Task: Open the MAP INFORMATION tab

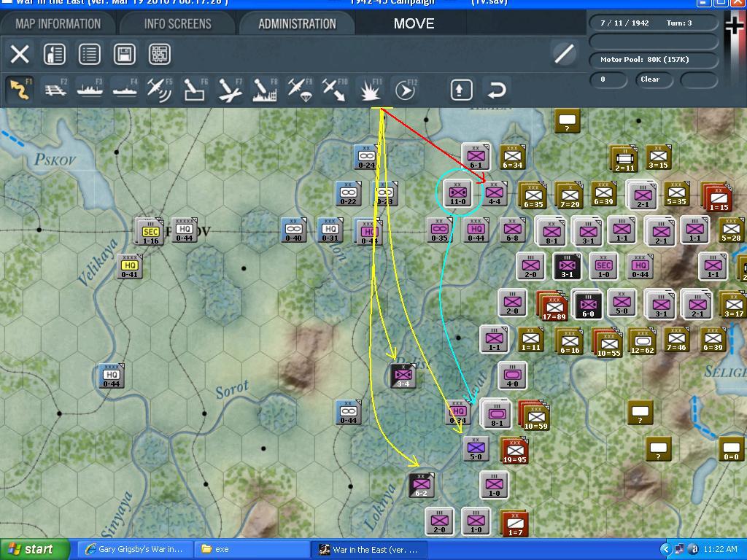Action: pos(58,24)
